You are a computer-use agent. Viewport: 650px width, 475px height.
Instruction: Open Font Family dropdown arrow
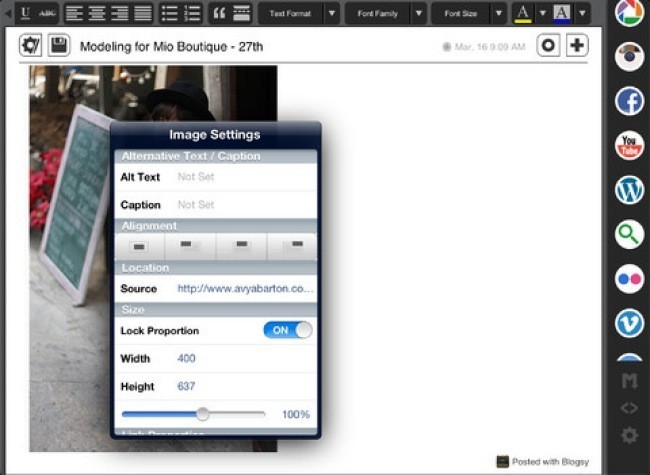(419, 13)
